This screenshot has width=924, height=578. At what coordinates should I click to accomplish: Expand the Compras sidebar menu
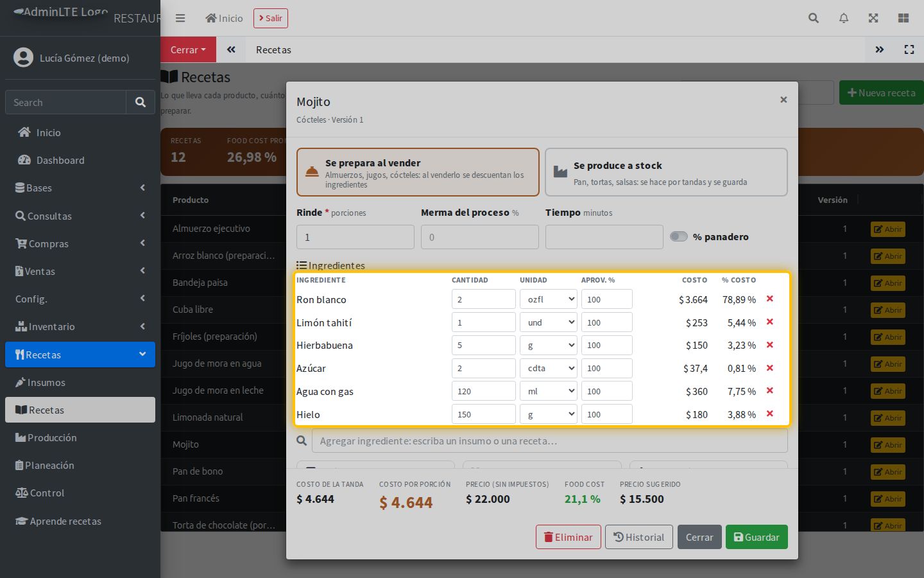[x=80, y=243]
